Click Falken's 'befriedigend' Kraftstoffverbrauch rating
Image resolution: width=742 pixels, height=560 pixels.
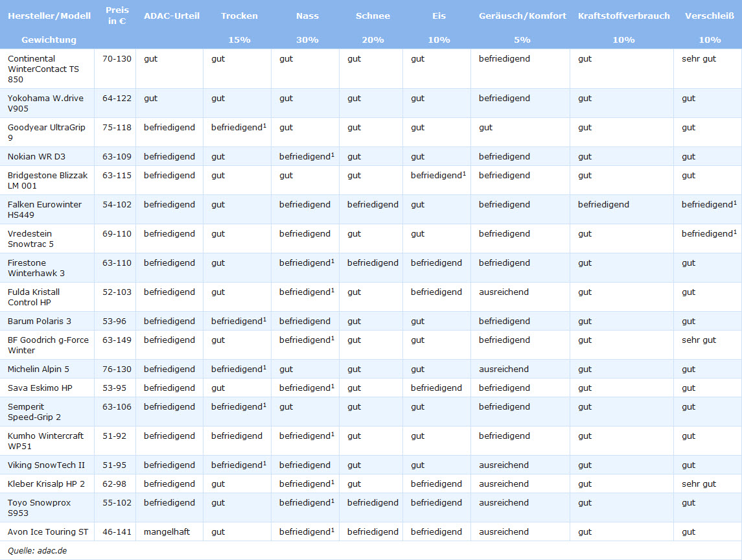[603, 205]
